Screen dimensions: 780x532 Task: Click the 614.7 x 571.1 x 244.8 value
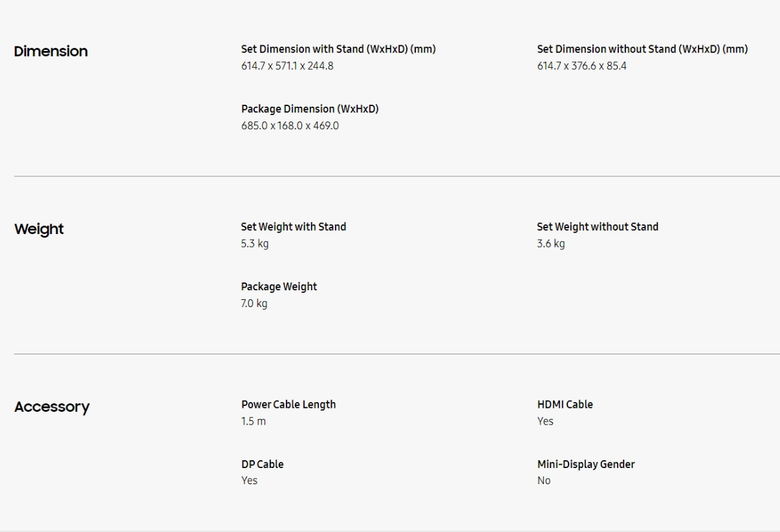pos(287,66)
